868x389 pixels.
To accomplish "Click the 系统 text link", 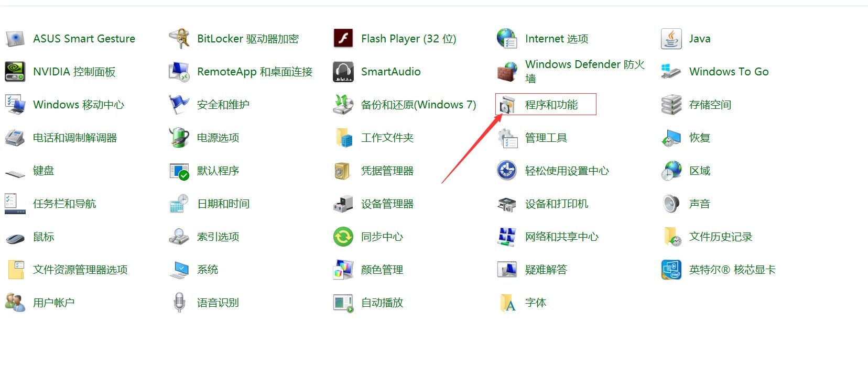I will pos(208,270).
